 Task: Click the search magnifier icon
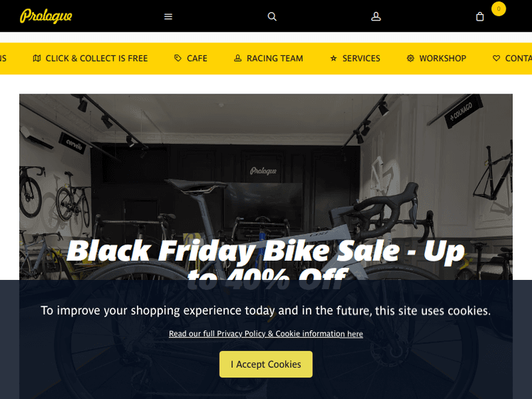point(272,16)
